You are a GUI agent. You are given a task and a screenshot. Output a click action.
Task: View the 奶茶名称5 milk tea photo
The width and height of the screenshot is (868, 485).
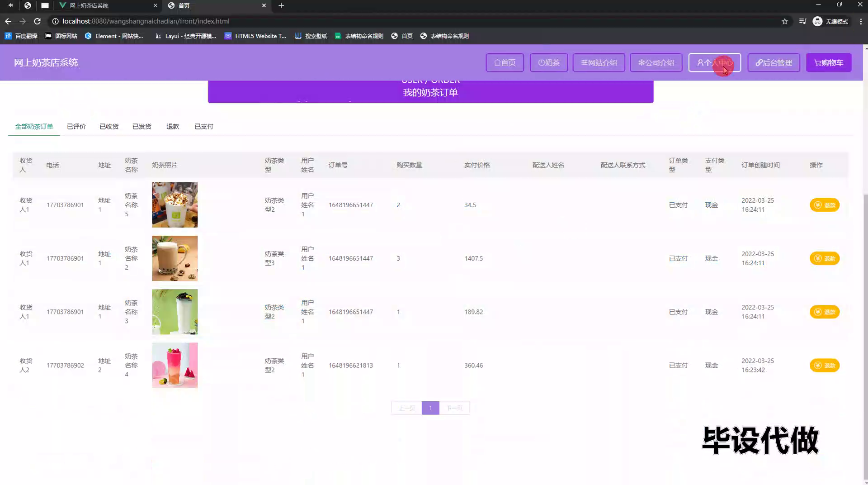[175, 205]
